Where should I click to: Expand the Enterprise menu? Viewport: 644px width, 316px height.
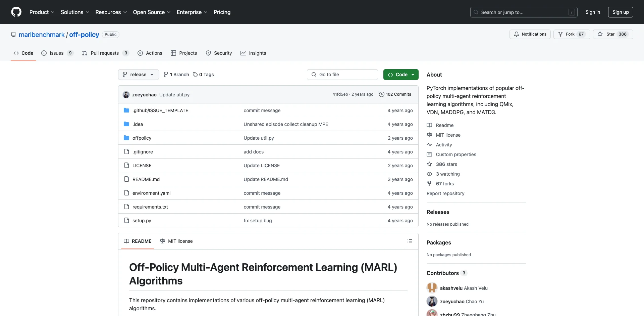click(x=192, y=12)
